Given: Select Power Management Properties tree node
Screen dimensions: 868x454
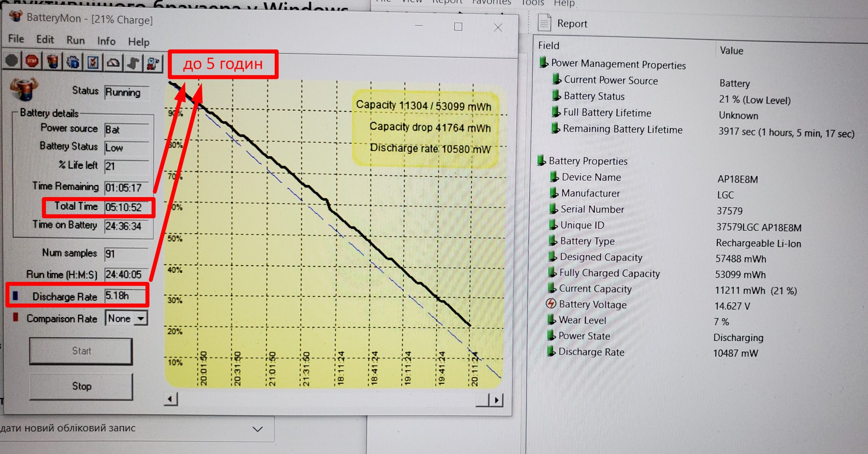Looking at the screenshot, I should point(618,64).
